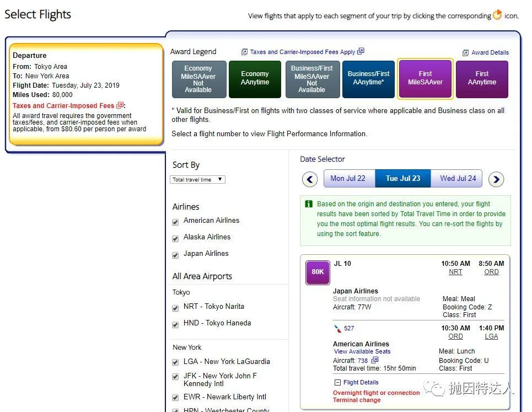The width and height of the screenshot is (532, 412).
Task: Click the Overnight flight or connection warning text
Action: click(x=377, y=393)
